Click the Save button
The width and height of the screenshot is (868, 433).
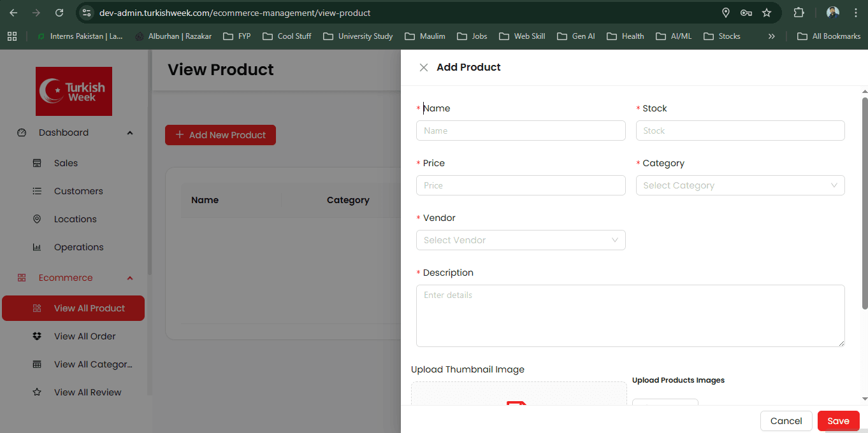(x=838, y=421)
